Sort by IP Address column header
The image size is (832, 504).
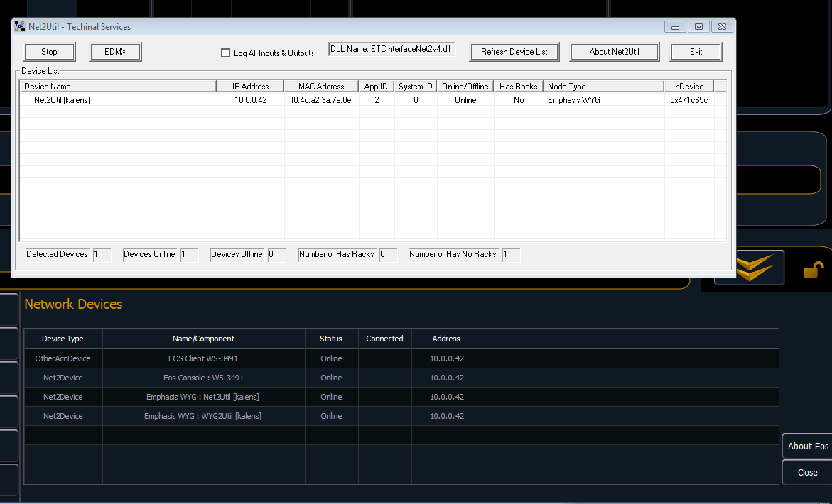[250, 87]
